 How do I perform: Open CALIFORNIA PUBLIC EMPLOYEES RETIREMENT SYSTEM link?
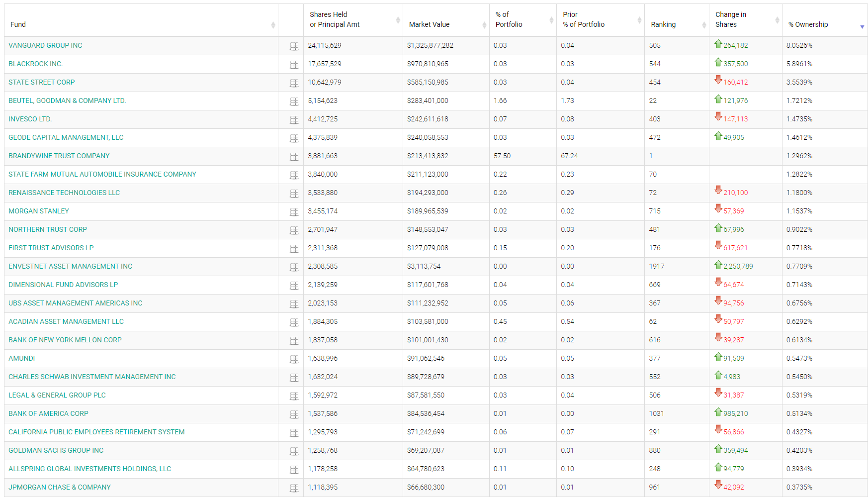pos(96,432)
